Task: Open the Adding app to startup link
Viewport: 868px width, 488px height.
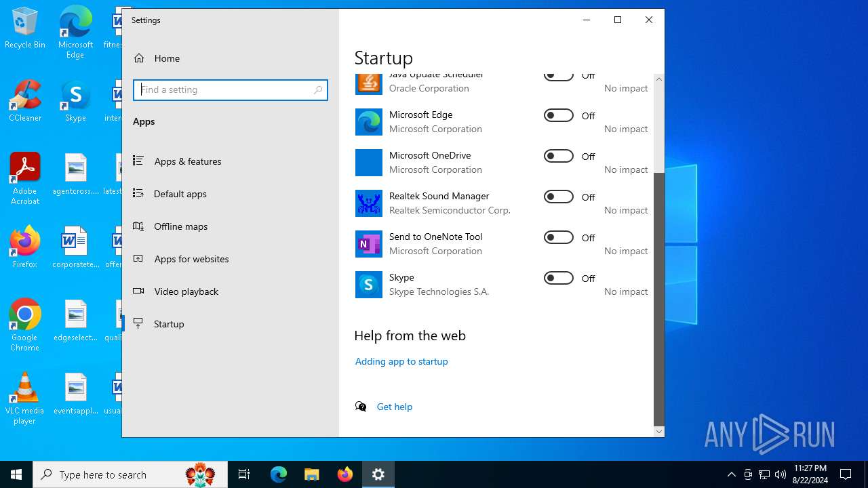Action: (x=401, y=361)
